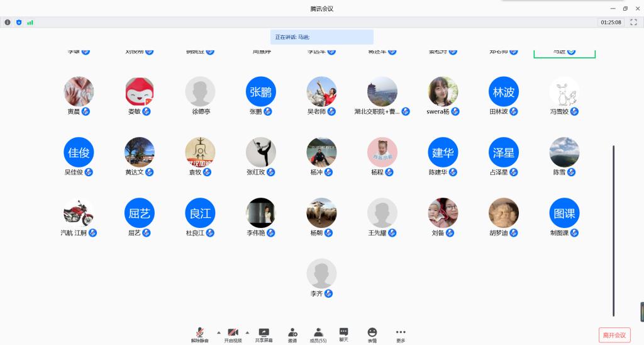The height and width of the screenshot is (345, 644).
Task: Click the meeting timer 01:25:08
Action: click(x=611, y=22)
